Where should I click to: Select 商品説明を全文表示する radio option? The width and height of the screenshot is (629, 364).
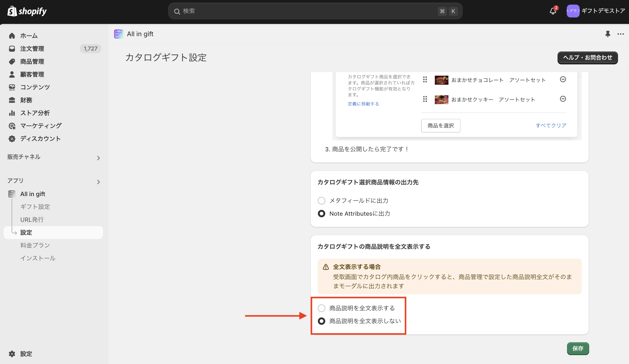322,308
